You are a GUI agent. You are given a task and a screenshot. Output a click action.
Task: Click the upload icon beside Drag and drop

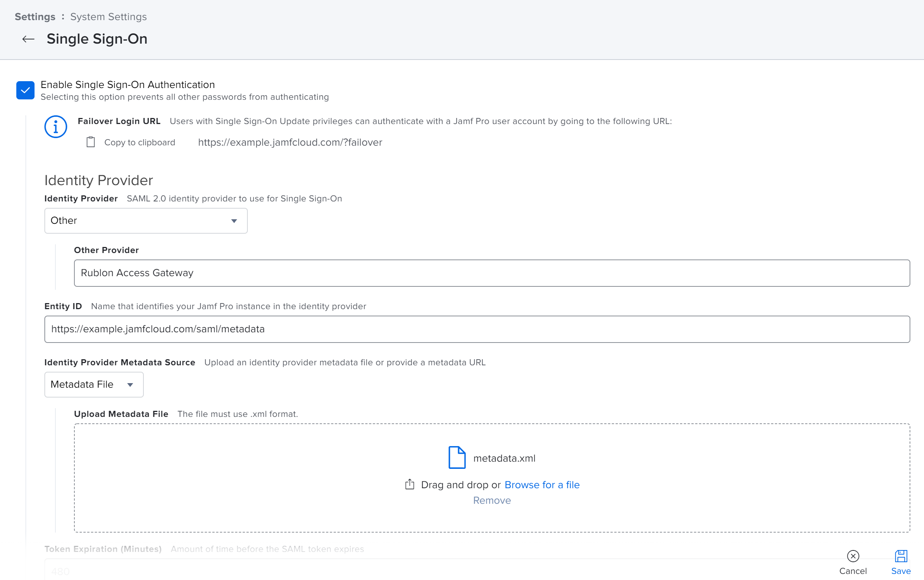pyautogui.click(x=409, y=484)
